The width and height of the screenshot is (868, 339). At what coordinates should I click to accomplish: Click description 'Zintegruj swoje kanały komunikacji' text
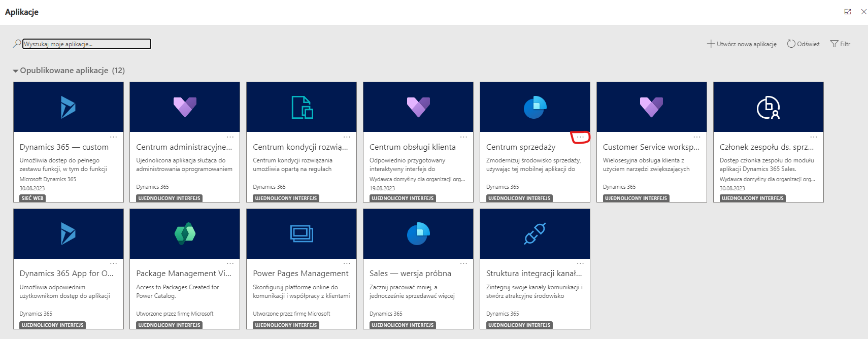coord(534,291)
